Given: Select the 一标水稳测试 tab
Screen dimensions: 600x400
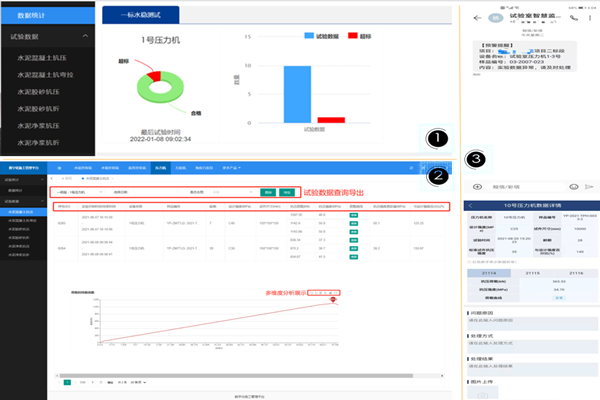Looking at the screenshot, I should pyautogui.click(x=140, y=15).
